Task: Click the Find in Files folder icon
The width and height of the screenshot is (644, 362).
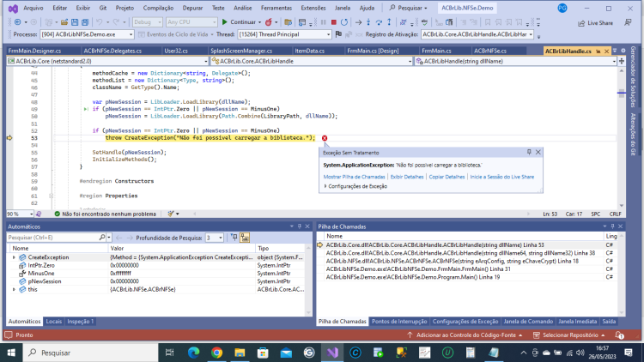Action: tap(289, 22)
